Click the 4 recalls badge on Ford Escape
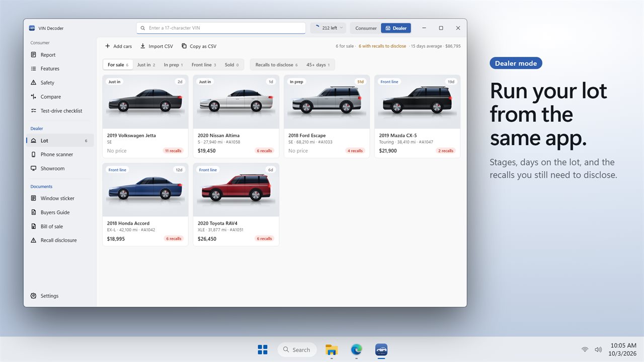 tap(355, 151)
